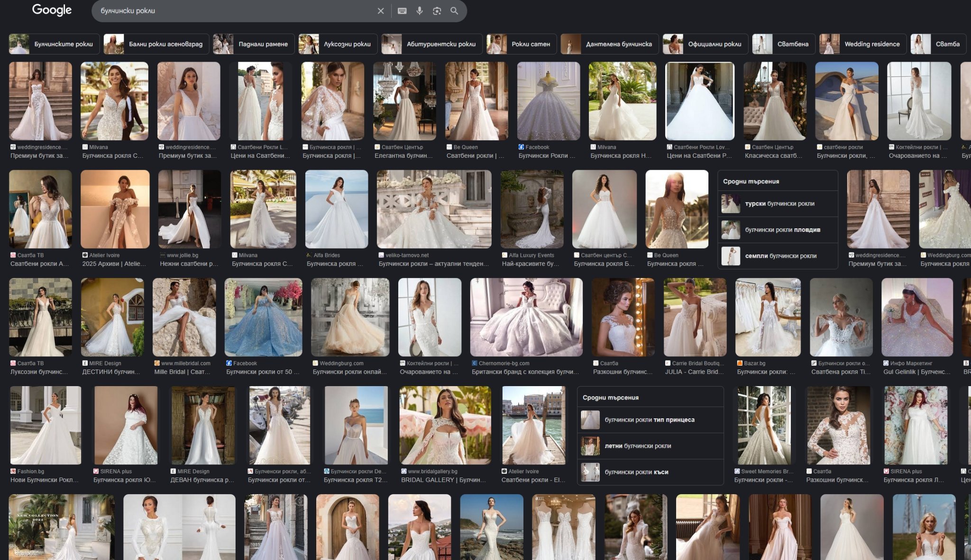Select the 'Wedding residence' chip

(862, 44)
